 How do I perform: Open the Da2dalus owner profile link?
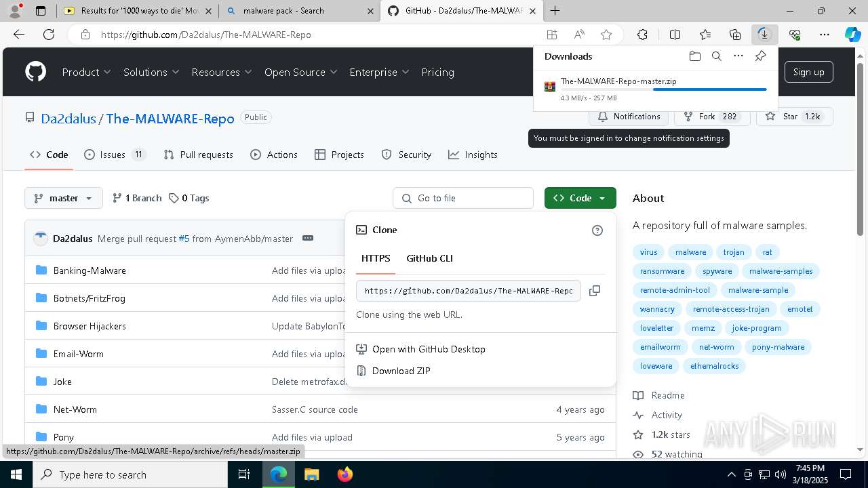[x=68, y=119]
